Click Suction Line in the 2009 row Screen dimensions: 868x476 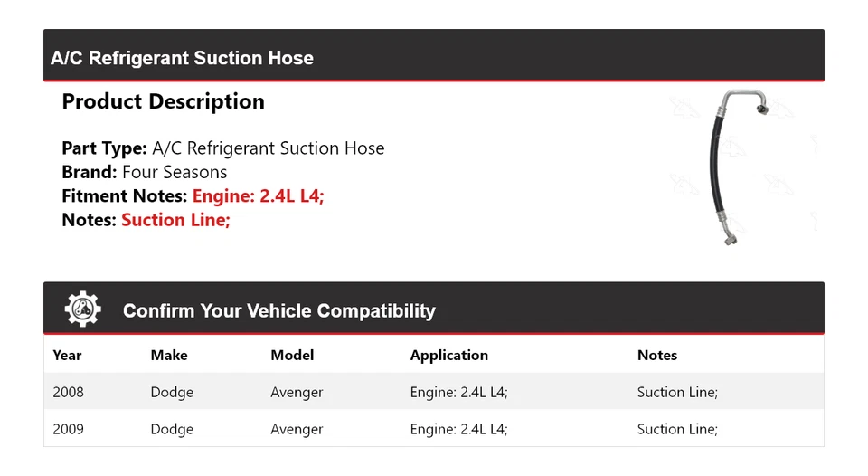point(677,430)
